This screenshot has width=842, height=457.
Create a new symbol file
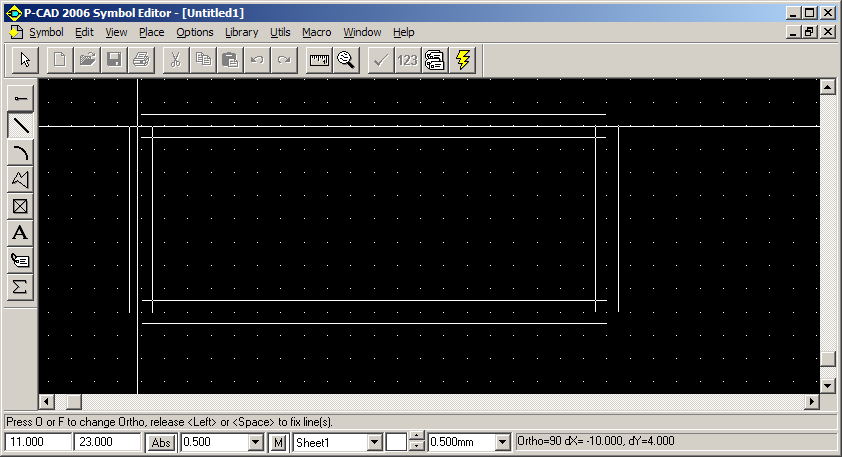[x=60, y=60]
